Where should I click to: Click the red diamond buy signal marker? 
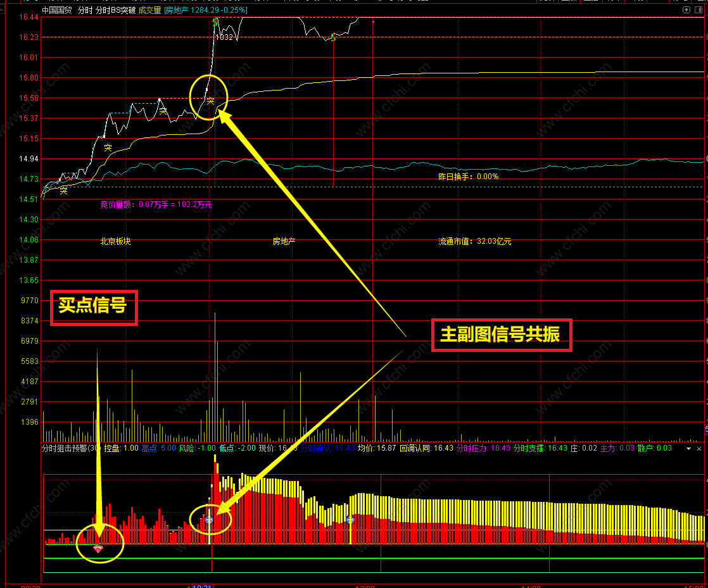98,549
